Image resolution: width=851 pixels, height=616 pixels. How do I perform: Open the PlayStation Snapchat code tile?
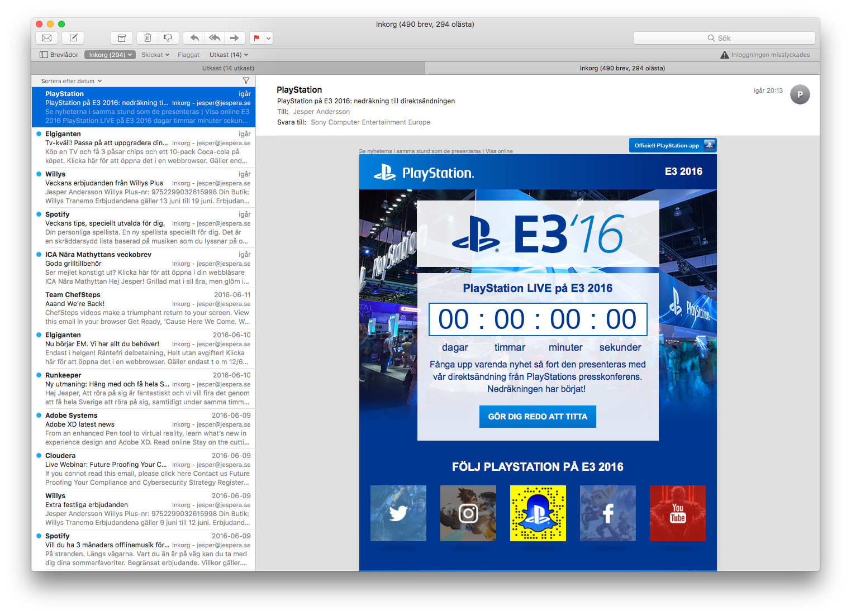click(x=538, y=513)
